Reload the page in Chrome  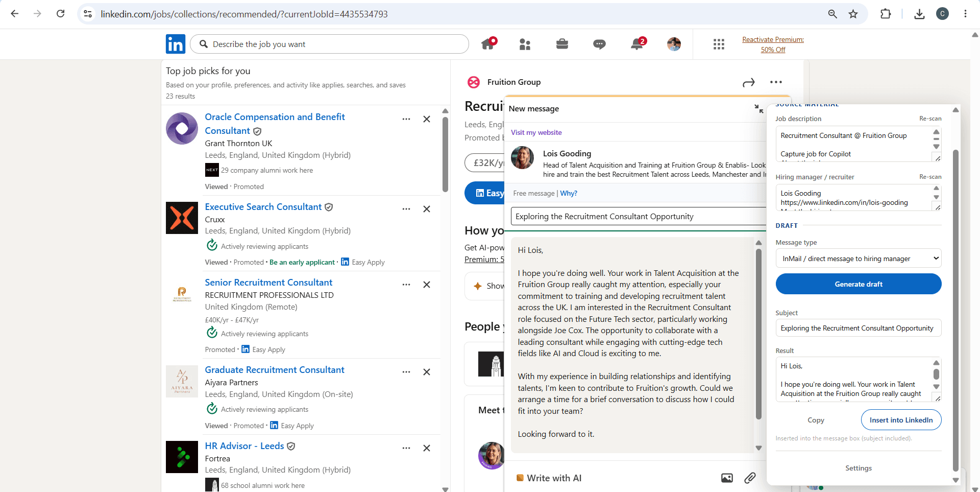[x=60, y=14]
